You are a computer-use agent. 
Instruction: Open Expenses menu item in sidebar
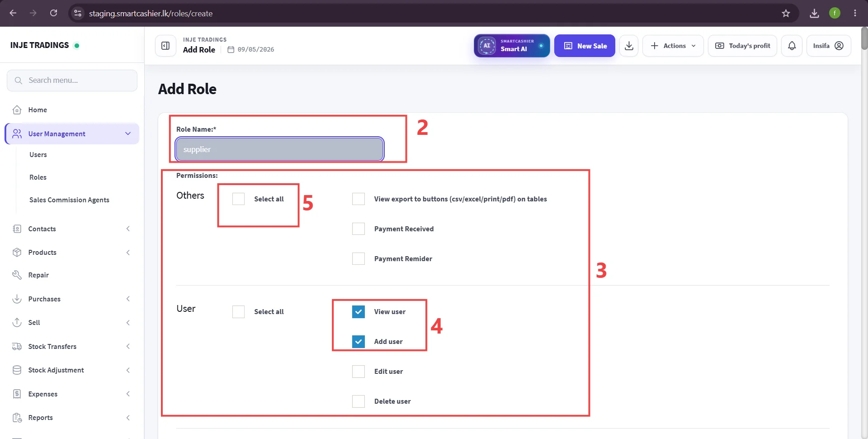(43, 394)
